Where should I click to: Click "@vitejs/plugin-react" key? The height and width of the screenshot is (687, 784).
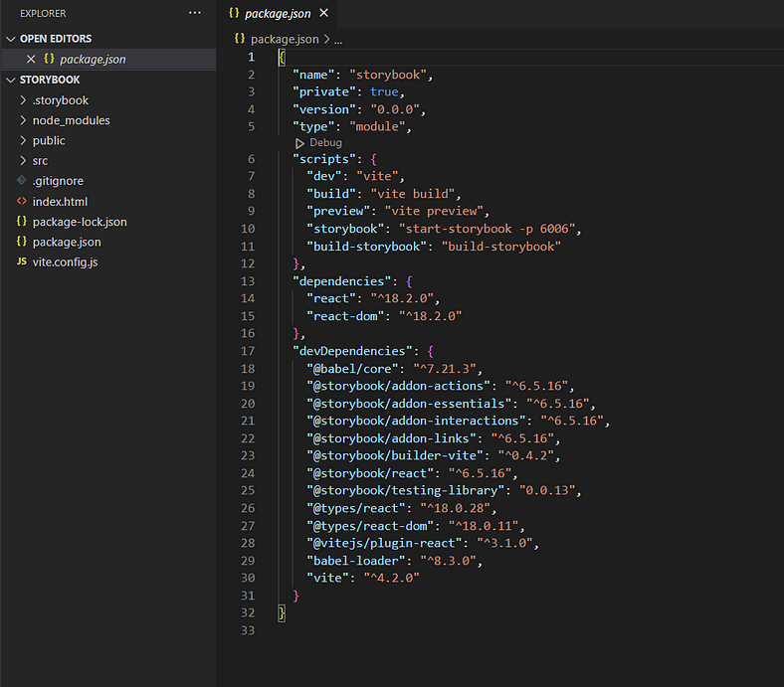point(384,543)
